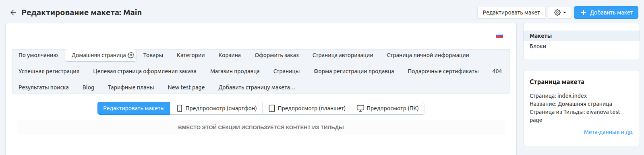Open gear settings next to Домашняя страница
Viewport: 644px width, 155px height.
tap(131, 55)
